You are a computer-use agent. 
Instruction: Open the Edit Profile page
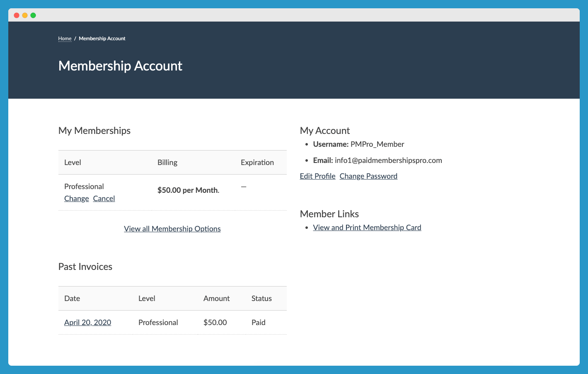(x=317, y=176)
